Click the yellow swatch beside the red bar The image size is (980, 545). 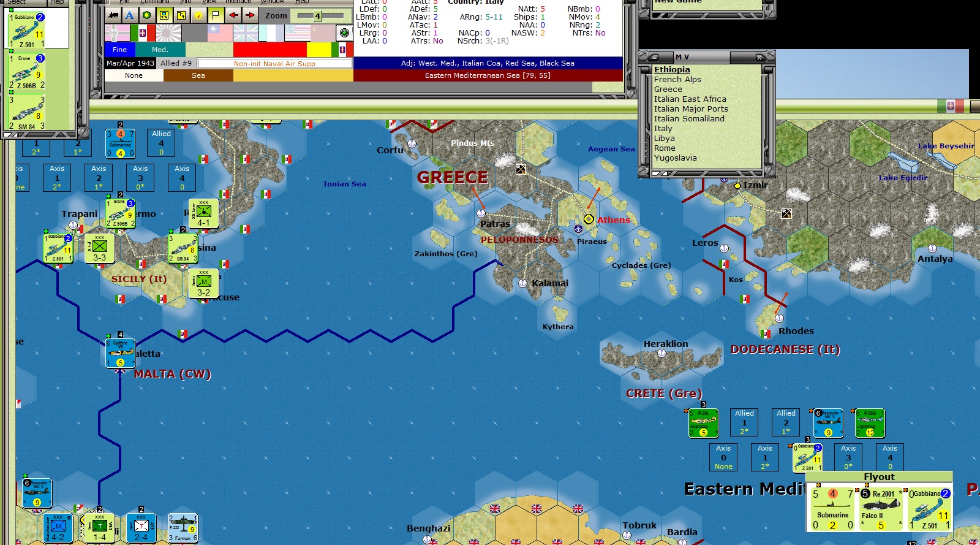coord(318,50)
